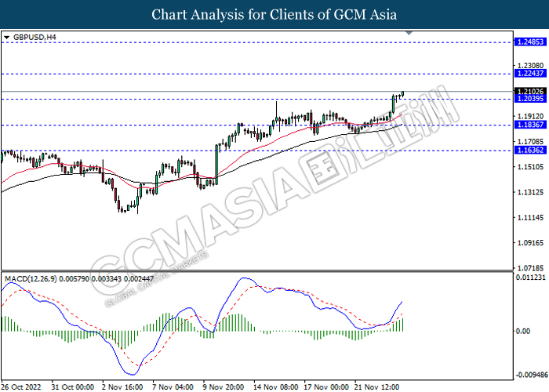Click the latest candlestick at chart right edge
549x392 pixels.
[x=403, y=93]
